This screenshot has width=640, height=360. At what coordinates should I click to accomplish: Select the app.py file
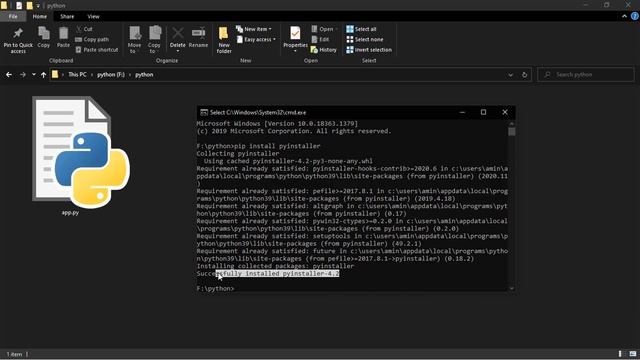[81, 156]
